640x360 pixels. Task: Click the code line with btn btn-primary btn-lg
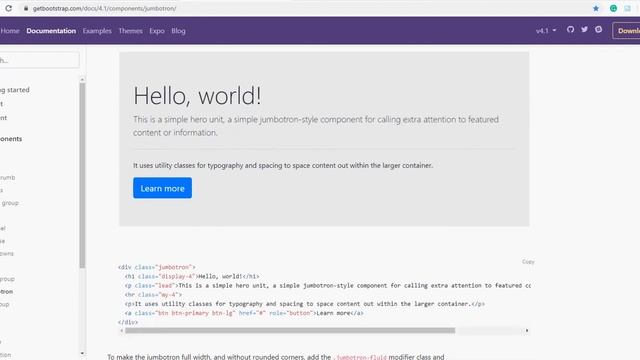coord(244,313)
